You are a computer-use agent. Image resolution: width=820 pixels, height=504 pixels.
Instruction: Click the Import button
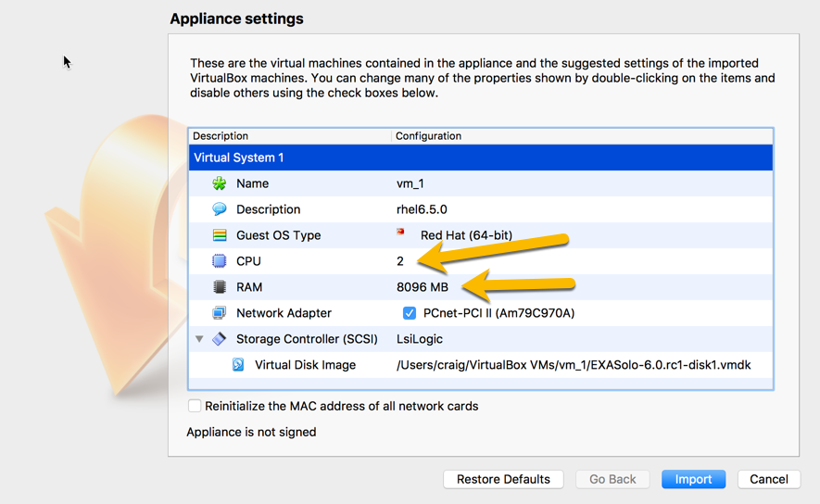coord(693,479)
